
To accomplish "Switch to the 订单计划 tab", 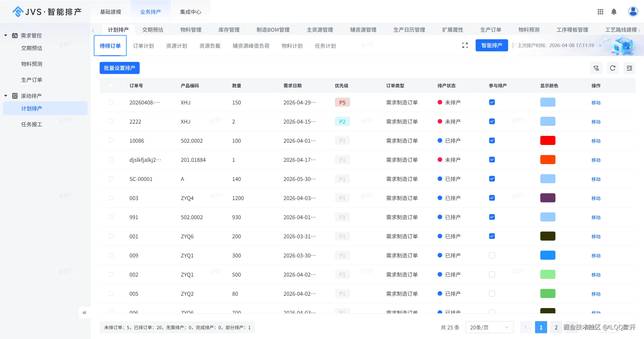I will pyautogui.click(x=143, y=46).
